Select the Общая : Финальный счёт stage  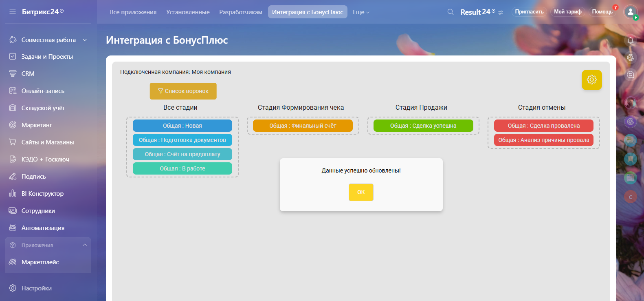click(x=303, y=126)
